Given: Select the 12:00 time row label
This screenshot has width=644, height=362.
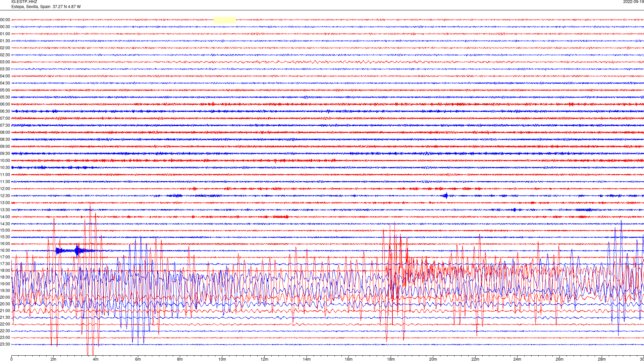Looking at the screenshot, I should (x=5, y=189).
